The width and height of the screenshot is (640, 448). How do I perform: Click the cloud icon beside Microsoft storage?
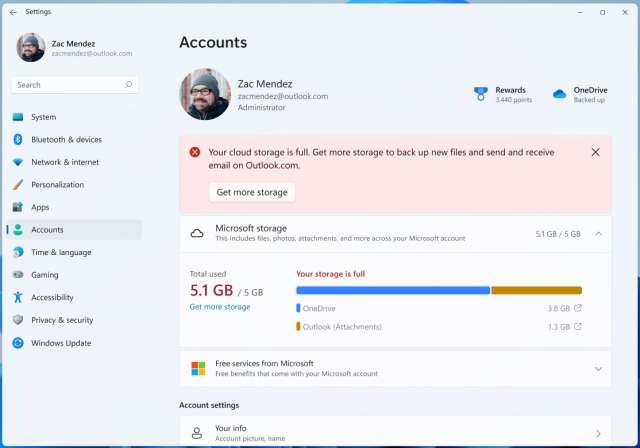point(197,234)
